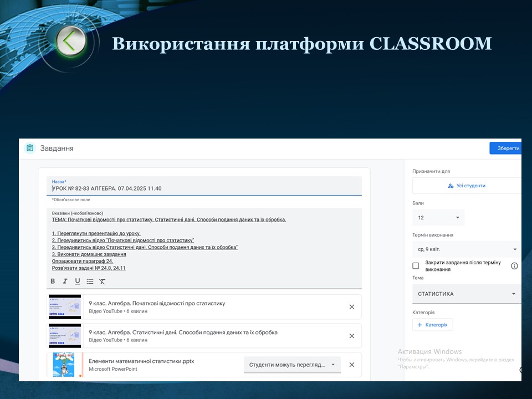Clear text formatting with the toolbar icon

click(x=103, y=281)
